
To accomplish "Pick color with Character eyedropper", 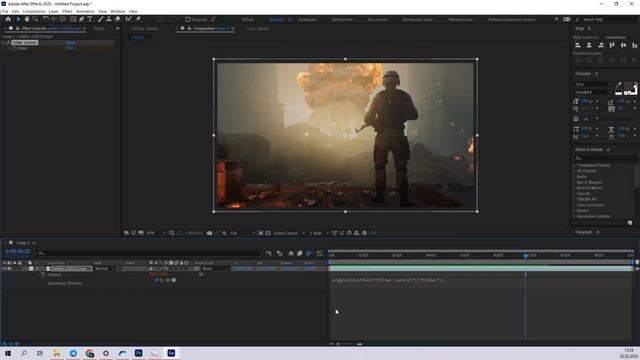I will coord(619,84).
